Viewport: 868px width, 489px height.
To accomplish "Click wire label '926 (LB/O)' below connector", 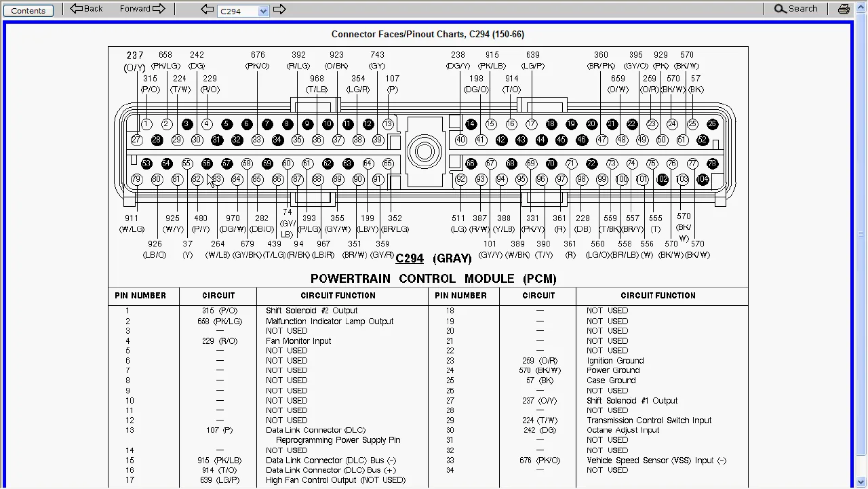I will (x=155, y=250).
